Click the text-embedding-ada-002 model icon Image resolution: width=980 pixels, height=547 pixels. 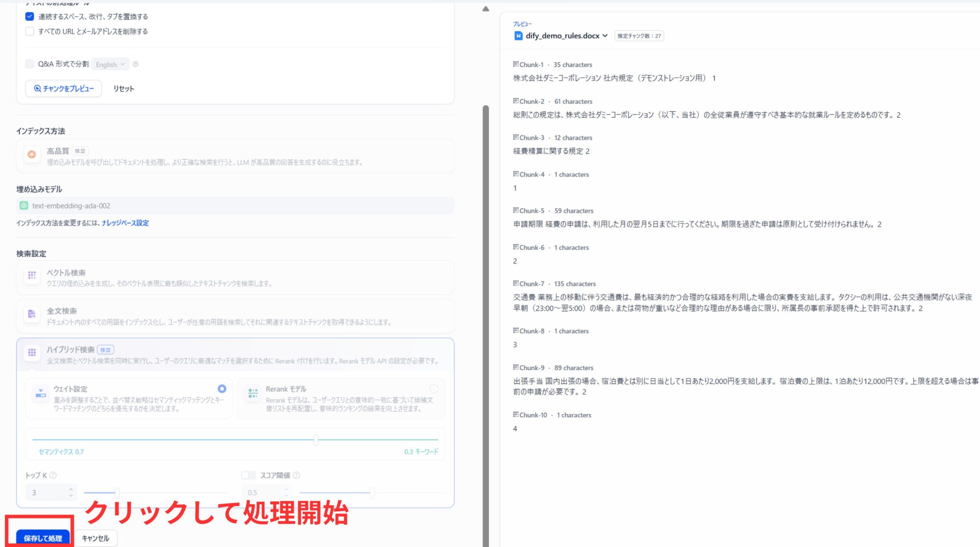(24, 206)
